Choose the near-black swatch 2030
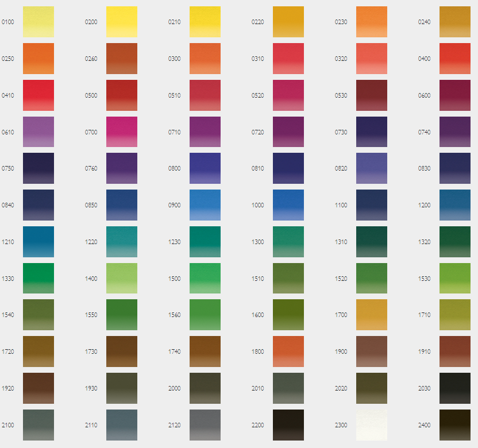 [455, 388]
